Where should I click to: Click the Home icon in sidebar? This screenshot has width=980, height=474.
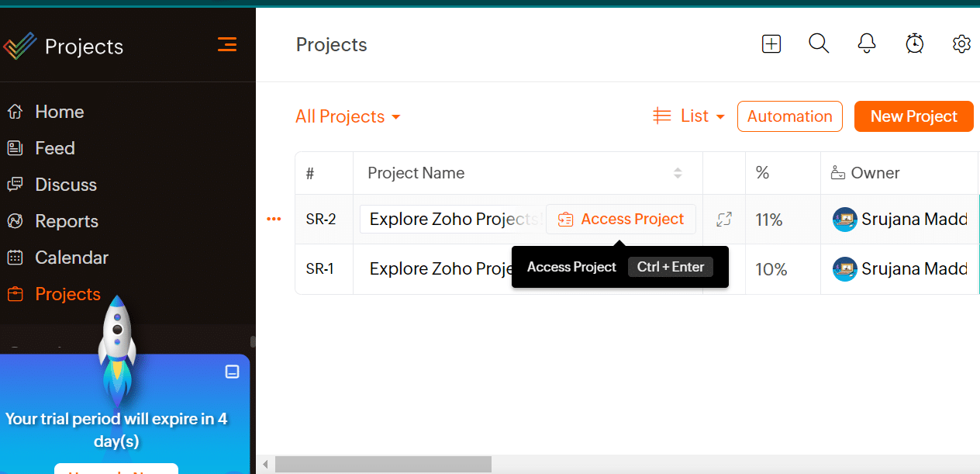click(x=15, y=112)
